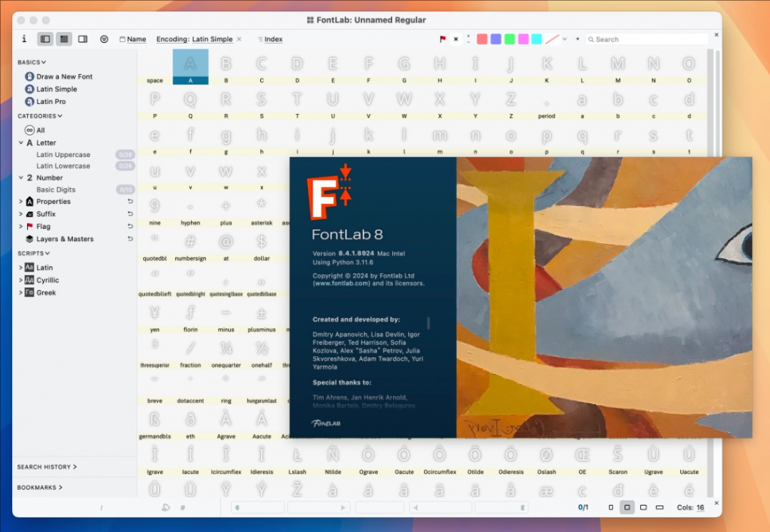This screenshot has height=532, width=770.
Task: Toggle the left sidebar panel icon
Action: (45, 39)
